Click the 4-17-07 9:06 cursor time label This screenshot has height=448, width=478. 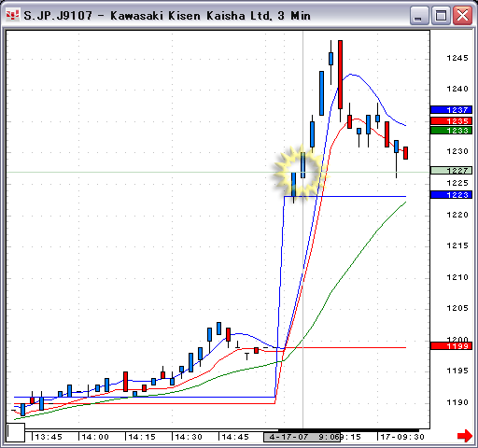pyautogui.click(x=302, y=437)
